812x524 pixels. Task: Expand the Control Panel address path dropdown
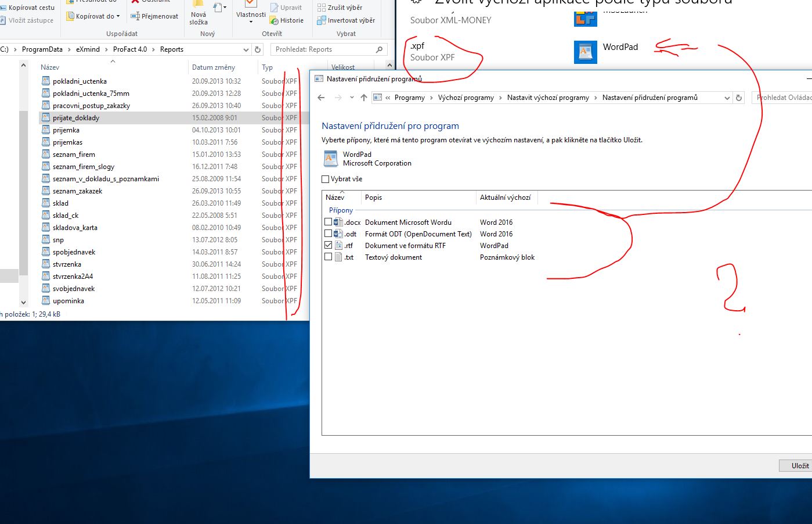pos(727,98)
